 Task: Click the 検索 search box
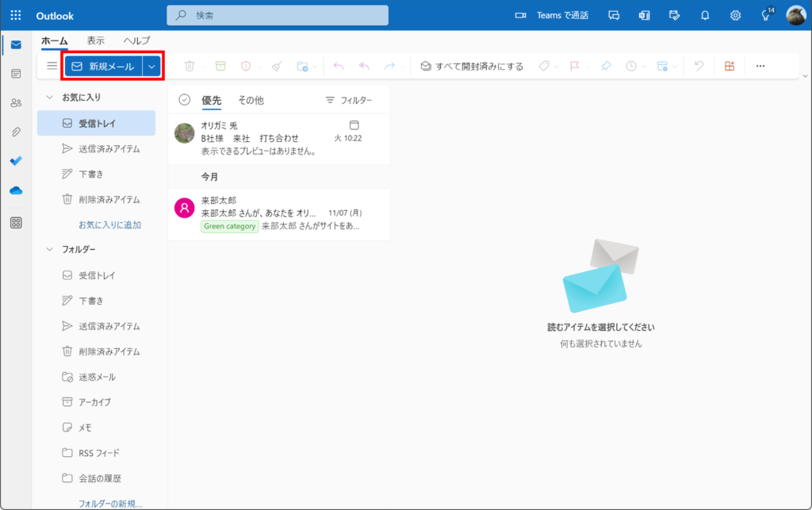[x=278, y=15]
